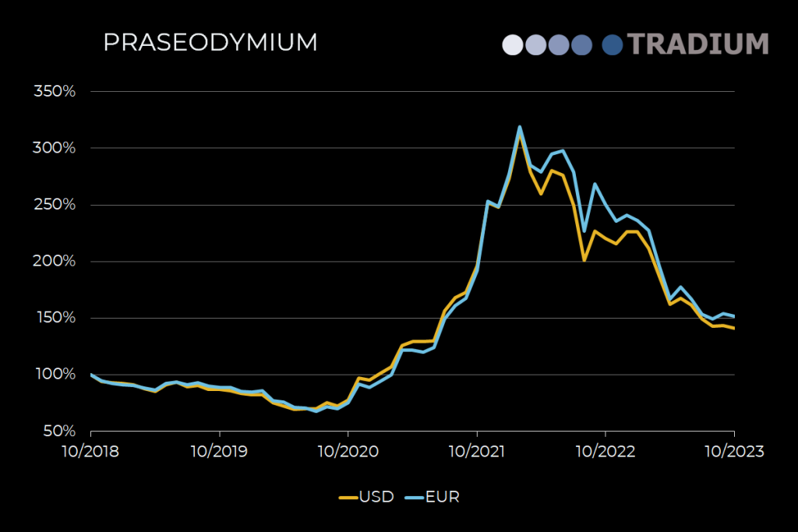Click the TRADIUM wordmark logo

click(x=698, y=44)
